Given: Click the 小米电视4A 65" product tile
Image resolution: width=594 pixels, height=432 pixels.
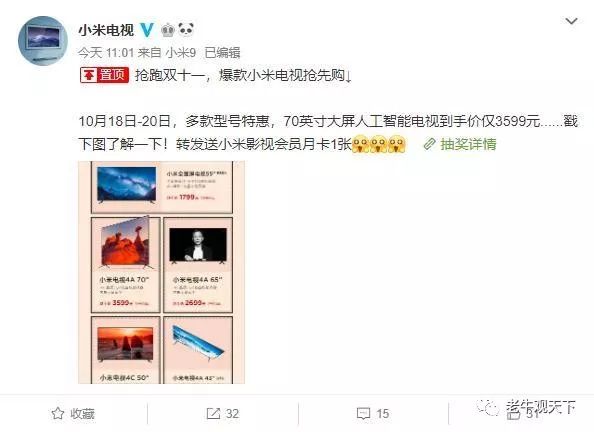Looking at the screenshot, I should [198, 265].
